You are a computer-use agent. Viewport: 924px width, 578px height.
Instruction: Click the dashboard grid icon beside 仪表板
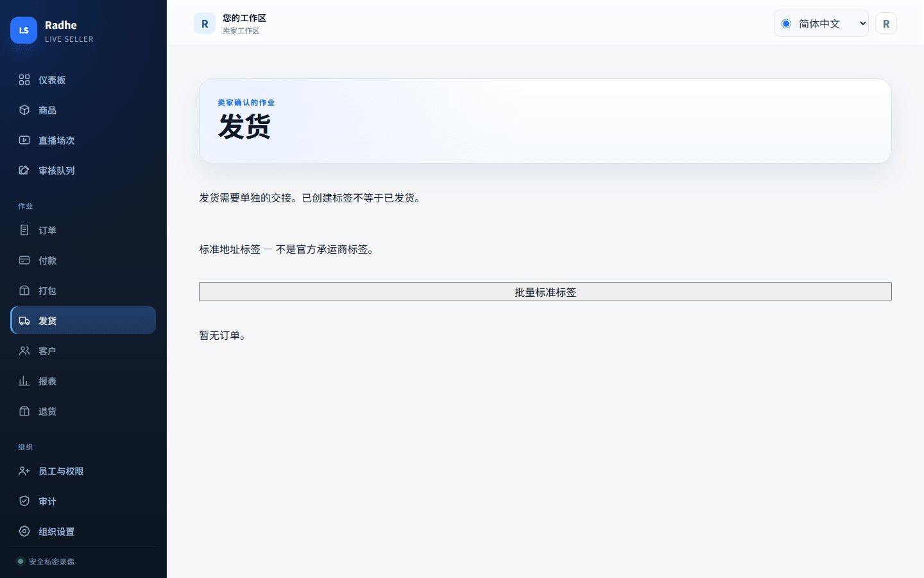tap(24, 80)
